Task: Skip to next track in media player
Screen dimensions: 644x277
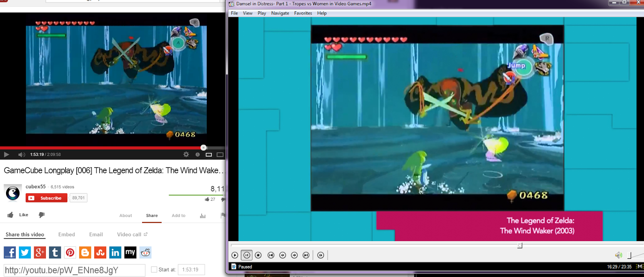Action: click(306, 255)
